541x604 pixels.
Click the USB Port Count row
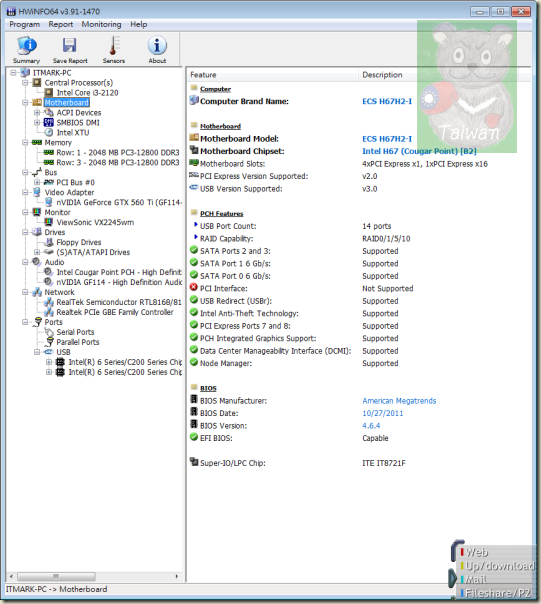[358, 226]
